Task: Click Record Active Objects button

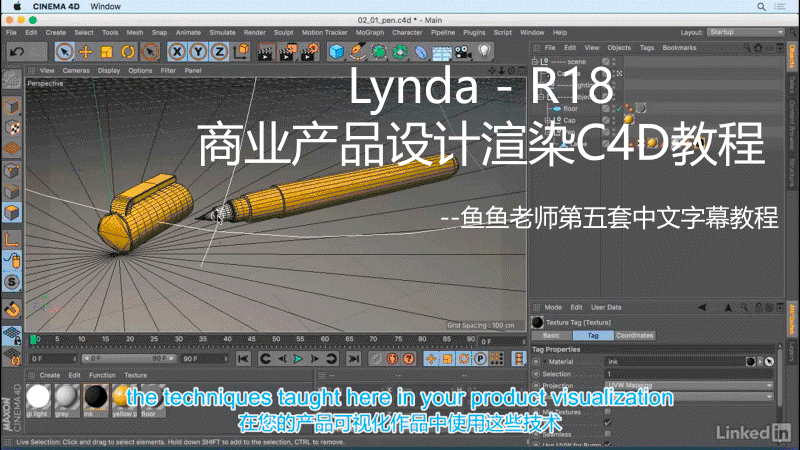Action: coord(376,359)
